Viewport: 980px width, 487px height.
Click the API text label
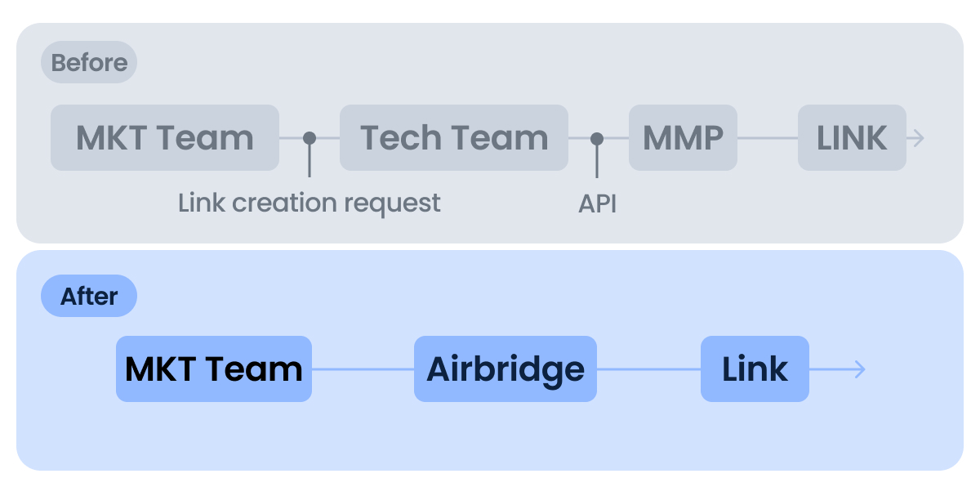597,203
